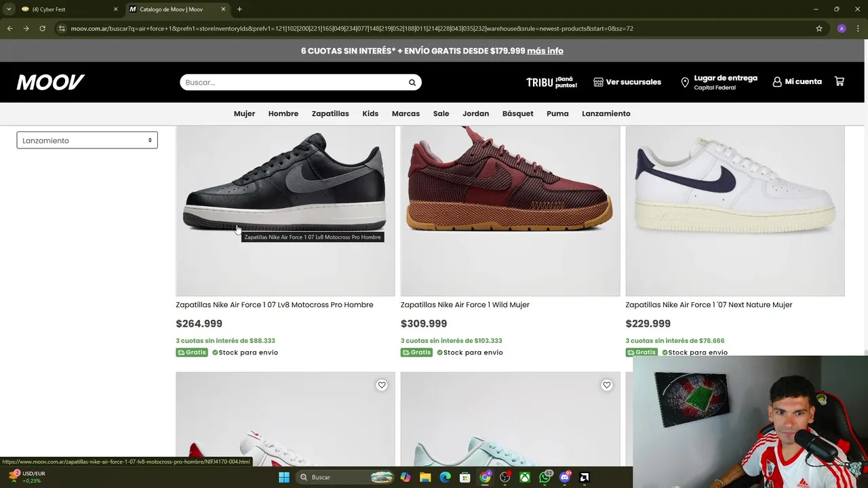
Task: Open AMD Software from the taskbar
Action: (x=585, y=477)
